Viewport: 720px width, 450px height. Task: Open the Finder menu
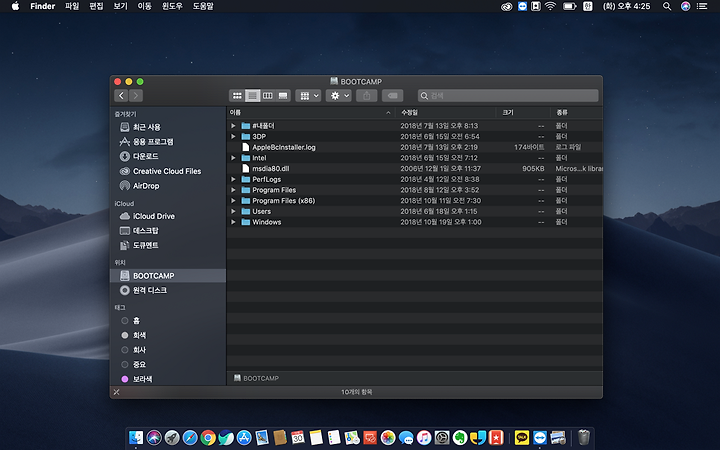(x=43, y=6)
